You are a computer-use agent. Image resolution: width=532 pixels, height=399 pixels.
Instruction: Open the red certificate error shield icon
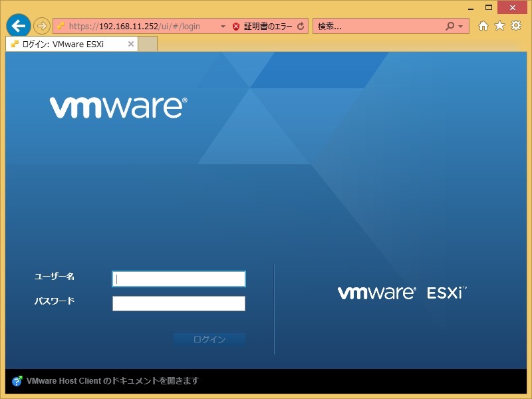pyautogui.click(x=236, y=27)
